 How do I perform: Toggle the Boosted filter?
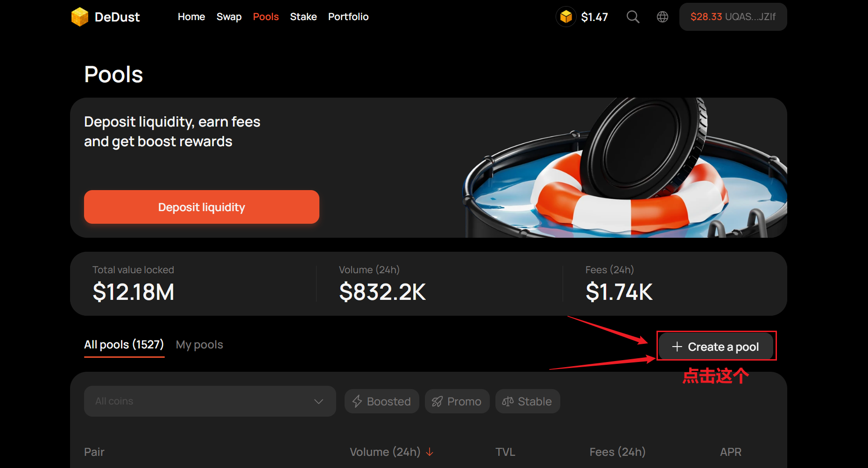(x=381, y=401)
